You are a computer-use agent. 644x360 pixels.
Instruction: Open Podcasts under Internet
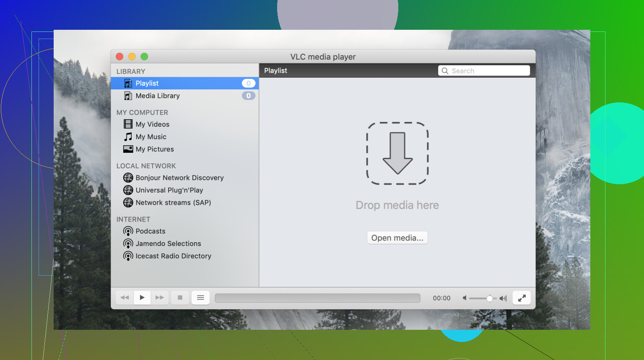point(150,231)
